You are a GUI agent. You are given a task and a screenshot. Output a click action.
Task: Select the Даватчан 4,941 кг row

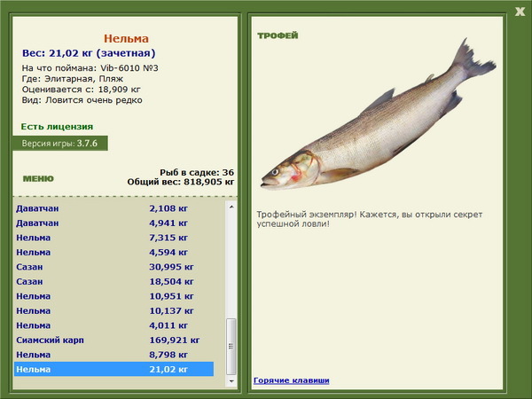(x=114, y=223)
